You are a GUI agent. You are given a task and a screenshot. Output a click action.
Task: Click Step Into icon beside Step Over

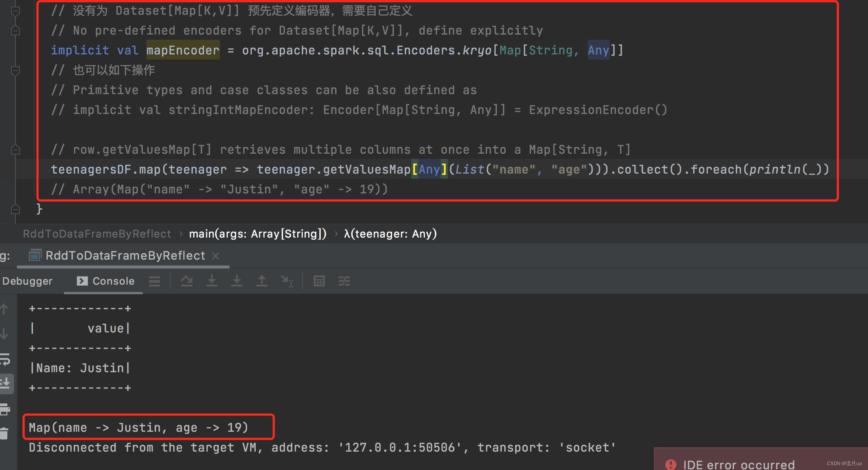tap(212, 281)
